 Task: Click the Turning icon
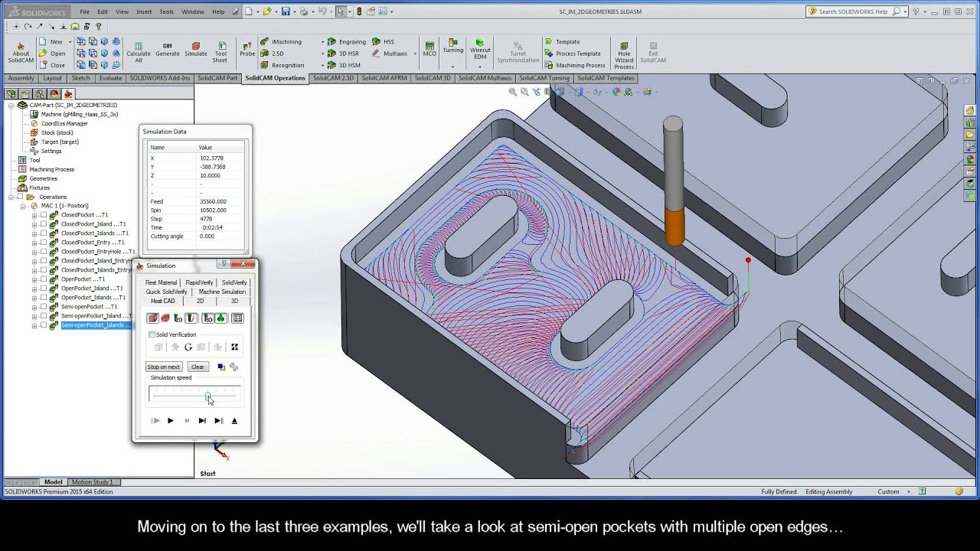453,47
